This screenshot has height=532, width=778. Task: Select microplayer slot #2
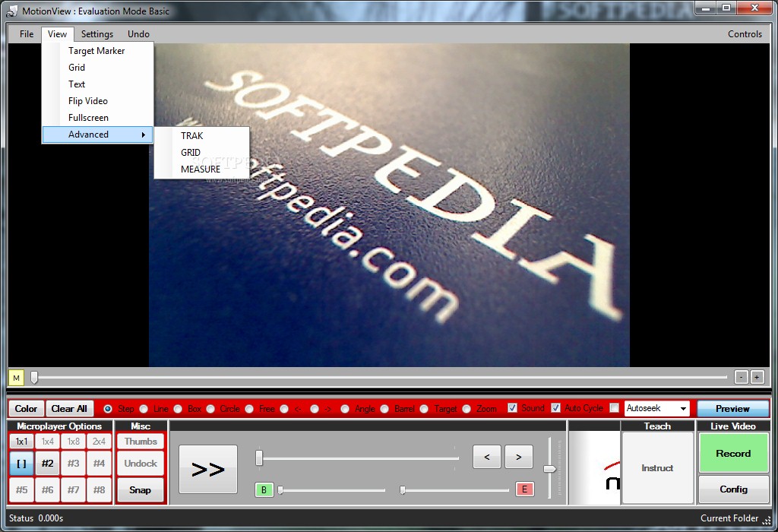(x=47, y=464)
